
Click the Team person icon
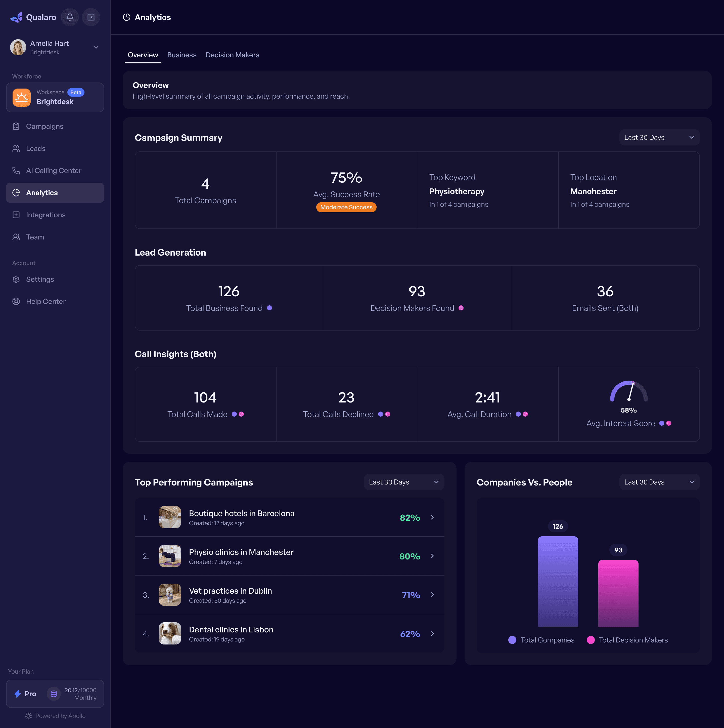click(x=16, y=237)
